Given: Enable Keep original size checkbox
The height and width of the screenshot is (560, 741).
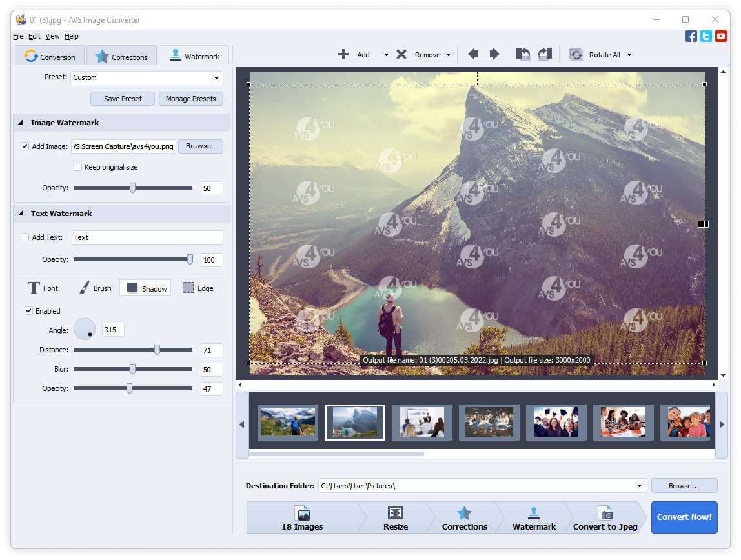Looking at the screenshot, I should pos(78,167).
